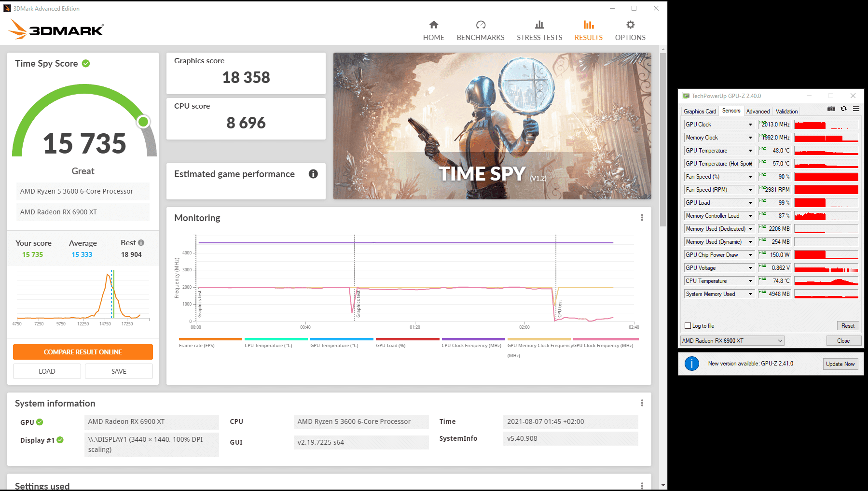
Task: Switch to the Advanced tab in GPU-Z
Action: click(x=758, y=112)
